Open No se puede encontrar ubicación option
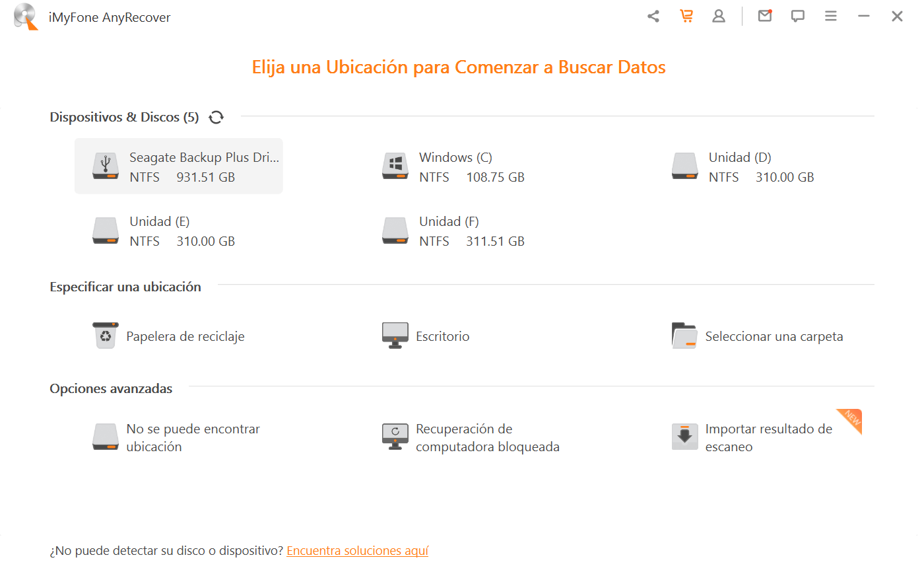This screenshot has width=924, height=578. point(193,437)
